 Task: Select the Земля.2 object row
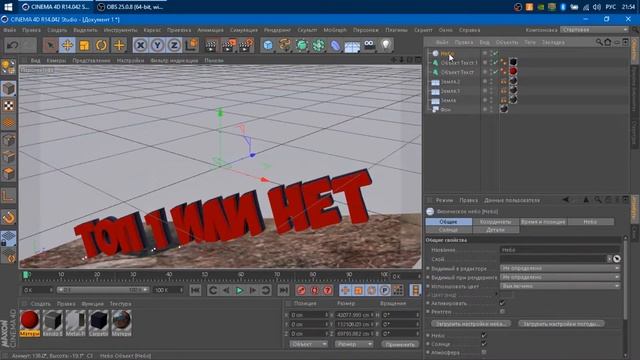[x=450, y=82]
